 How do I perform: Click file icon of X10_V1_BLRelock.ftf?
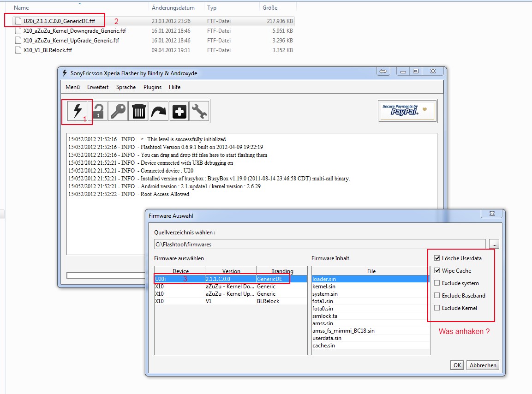click(18, 50)
